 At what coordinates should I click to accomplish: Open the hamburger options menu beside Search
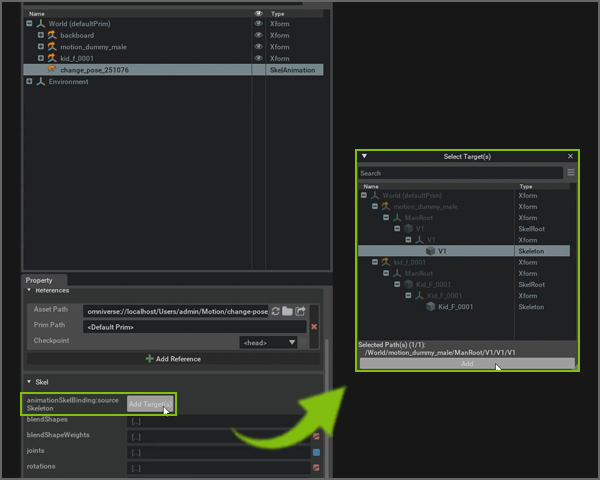[571, 173]
